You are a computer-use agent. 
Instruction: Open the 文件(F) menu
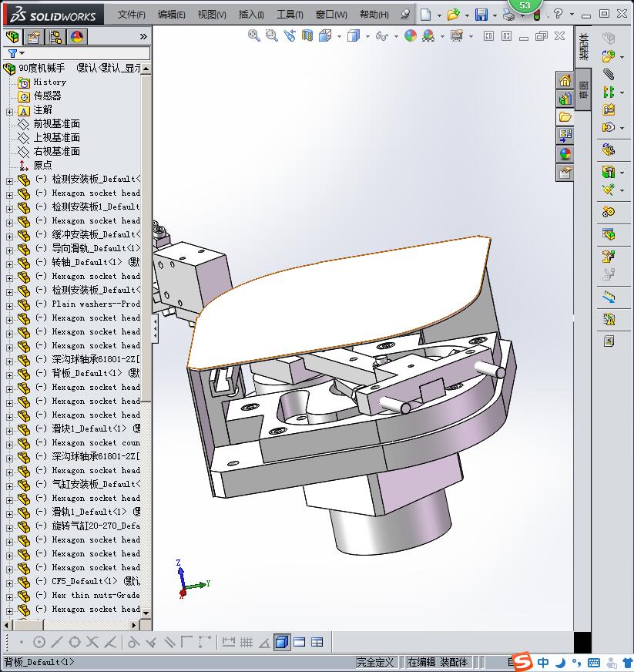132,15
